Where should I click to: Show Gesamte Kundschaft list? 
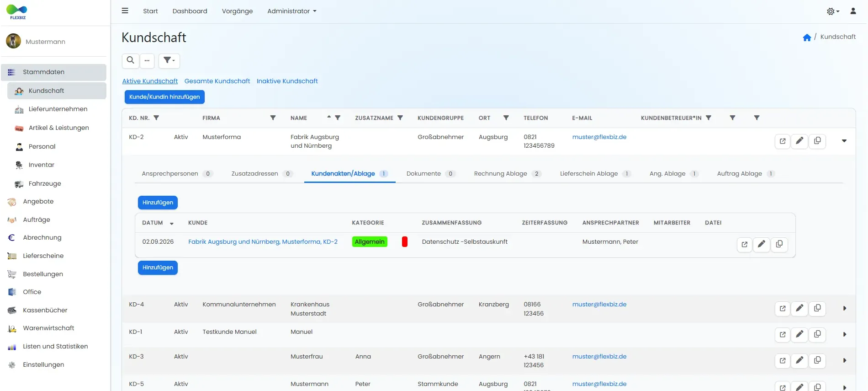click(217, 81)
